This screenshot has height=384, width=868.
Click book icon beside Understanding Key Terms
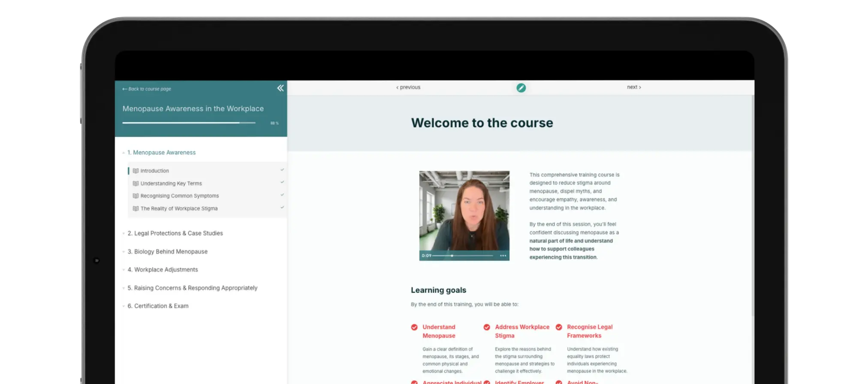(136, 183)
